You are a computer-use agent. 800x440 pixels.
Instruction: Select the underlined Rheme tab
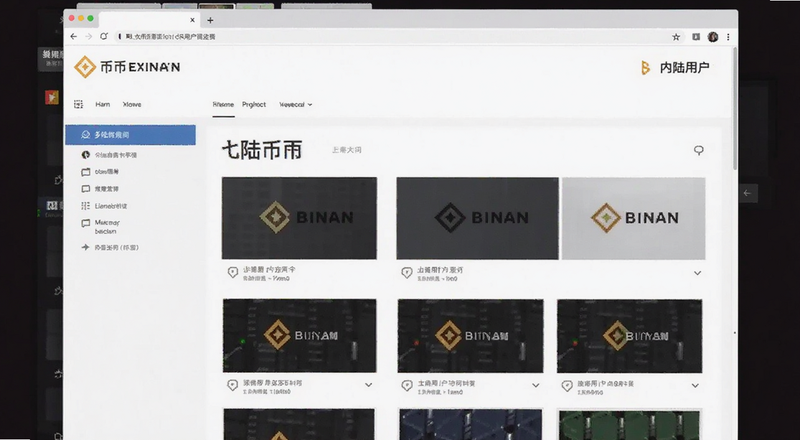(x=223, y=104)
